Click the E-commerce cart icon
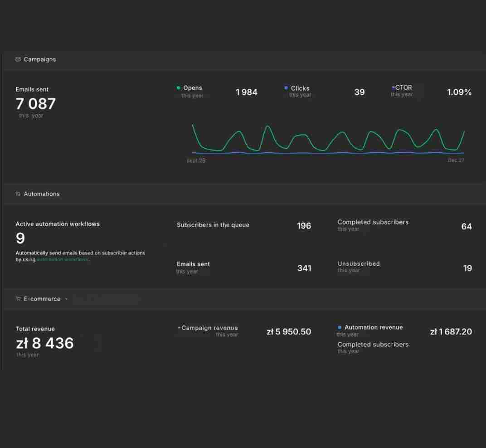This screenshot has width=486, height=448. point(18,298)
